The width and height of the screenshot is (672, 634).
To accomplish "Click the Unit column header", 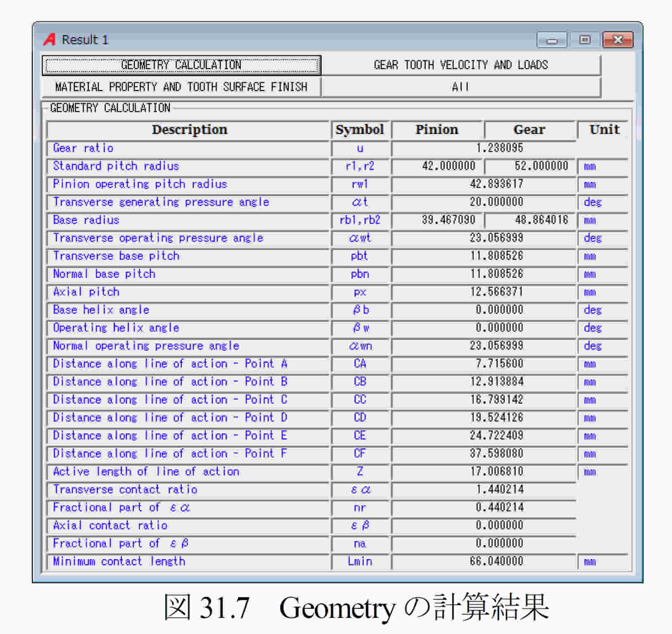I will [x=604, y=130].
